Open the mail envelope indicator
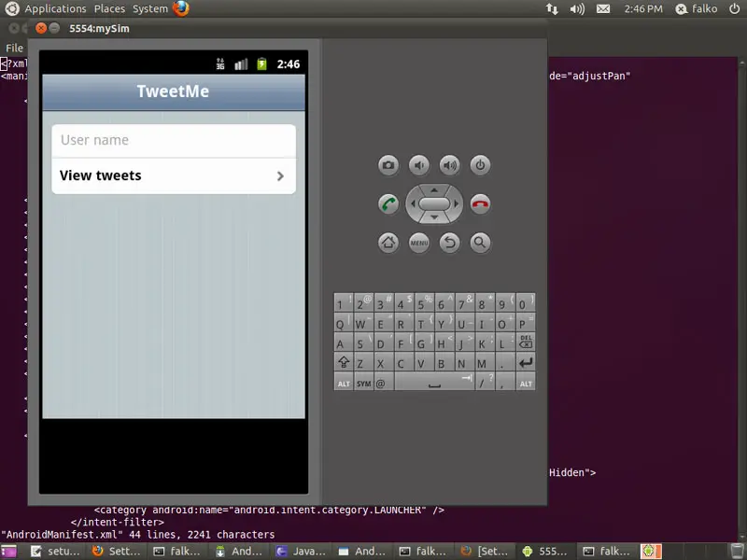 [603, 8]
